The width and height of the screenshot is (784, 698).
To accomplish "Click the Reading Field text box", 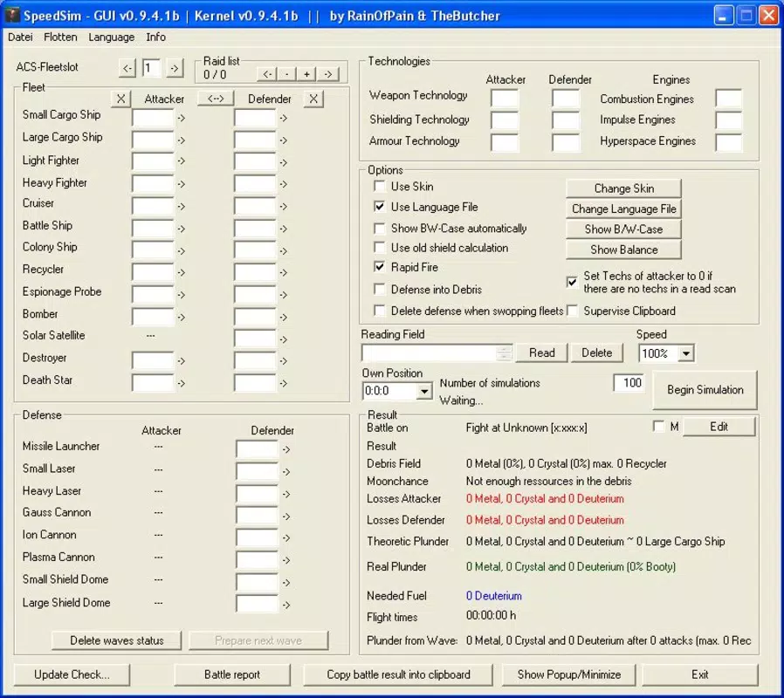I will pyautogui.click(x=437, y=353).
